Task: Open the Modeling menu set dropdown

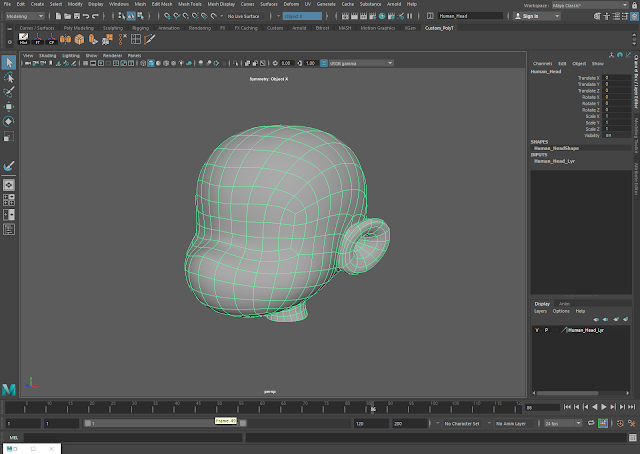Action: tap(24, 16)
